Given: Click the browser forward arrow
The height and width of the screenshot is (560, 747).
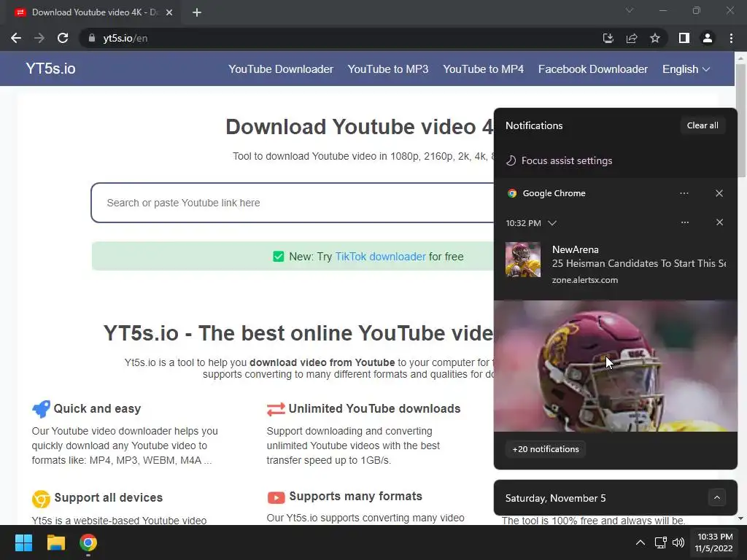Looking at the screenshot, I should click(x=39, y=38).
